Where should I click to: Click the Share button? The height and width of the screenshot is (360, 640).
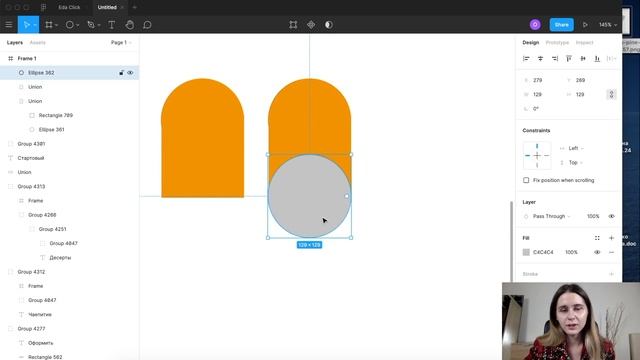coord(561,25)
